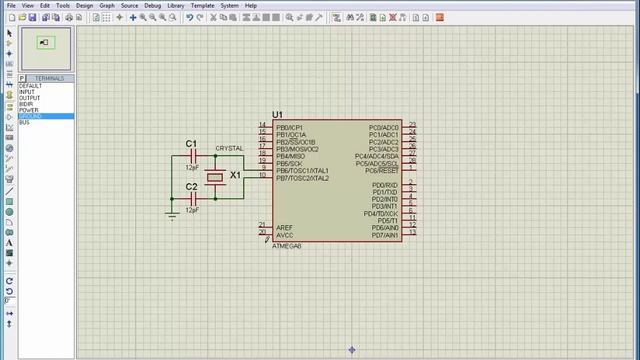Redraw the display
Screen dimensions: 640x360
tap(96, 18)
